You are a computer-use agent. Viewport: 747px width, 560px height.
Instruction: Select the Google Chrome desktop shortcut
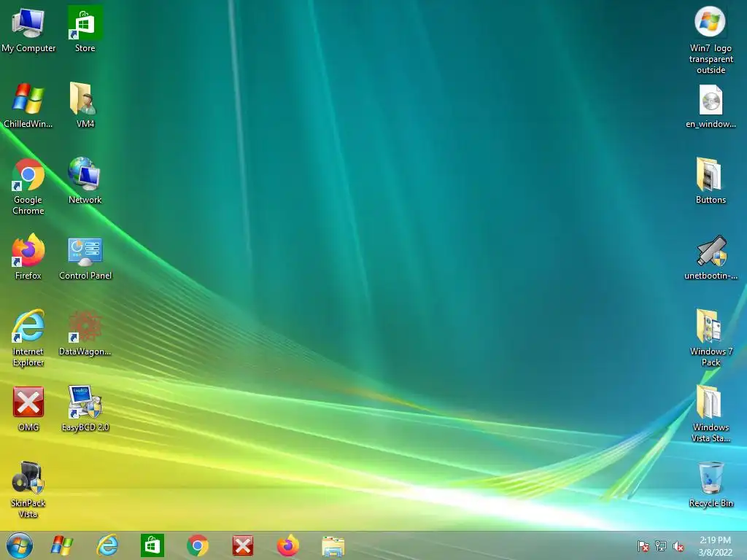tap(28, 187)
